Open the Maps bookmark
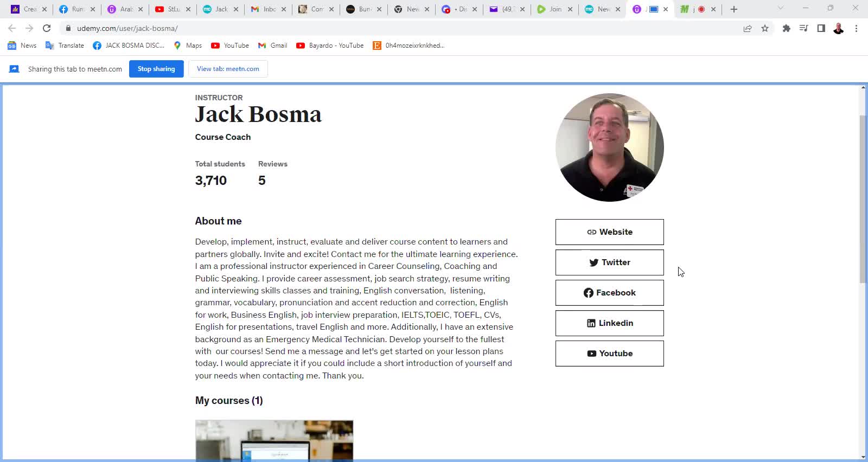 [188, 46]
